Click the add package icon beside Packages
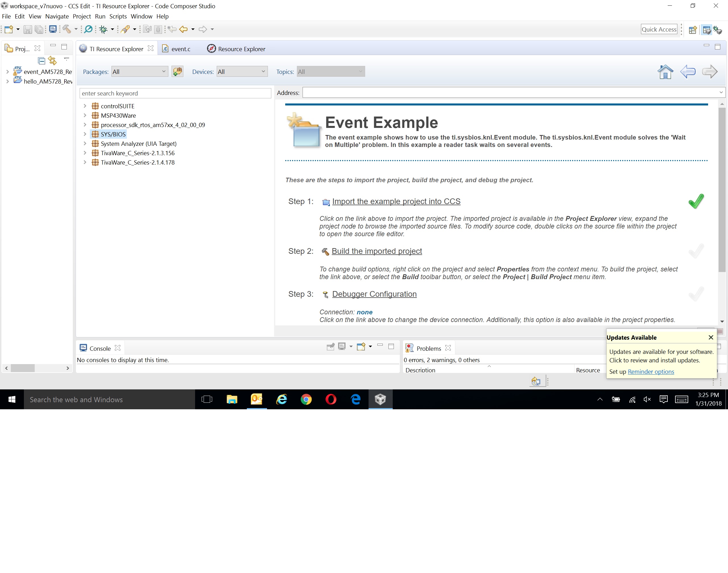The width and height of the screenshot is (728, 573). click(x=177, y=71)
